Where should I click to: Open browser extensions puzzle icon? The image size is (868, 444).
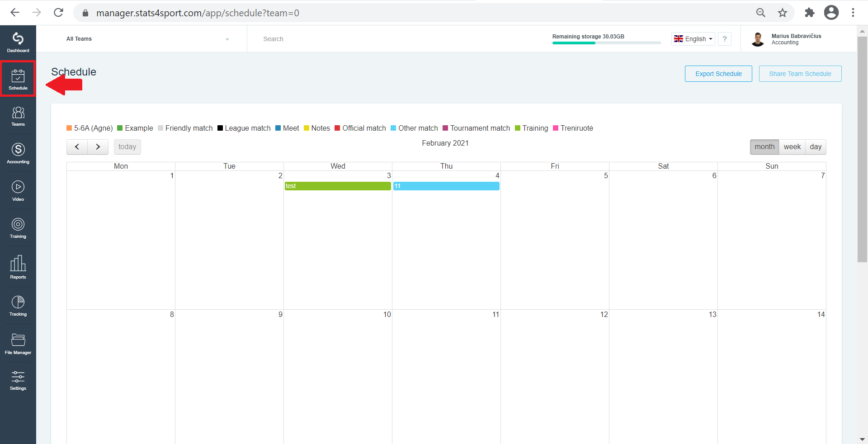tap(809, 13)
